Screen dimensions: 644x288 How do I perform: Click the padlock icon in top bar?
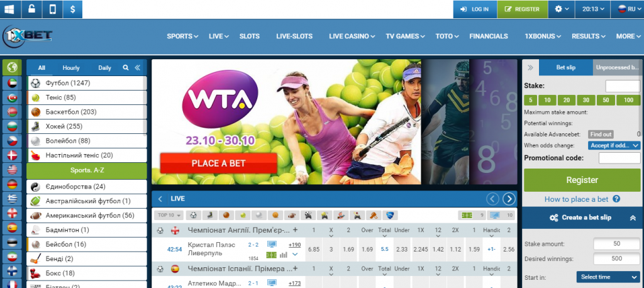(31, 9)
